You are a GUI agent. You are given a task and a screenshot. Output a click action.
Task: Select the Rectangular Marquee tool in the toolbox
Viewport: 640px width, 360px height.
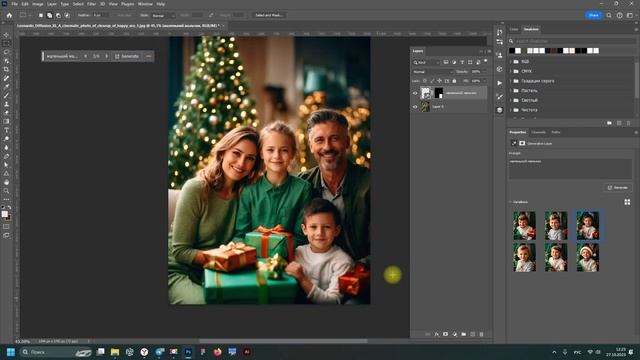click(x=6, y=44)
